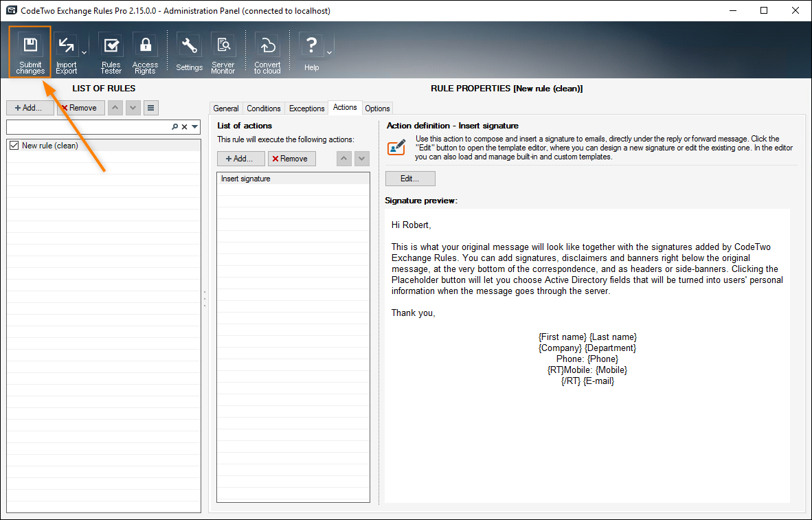The width and height of the screenshot is (812, 520).
Task: Switch to the Options tab
Action: tap(377, 109)
